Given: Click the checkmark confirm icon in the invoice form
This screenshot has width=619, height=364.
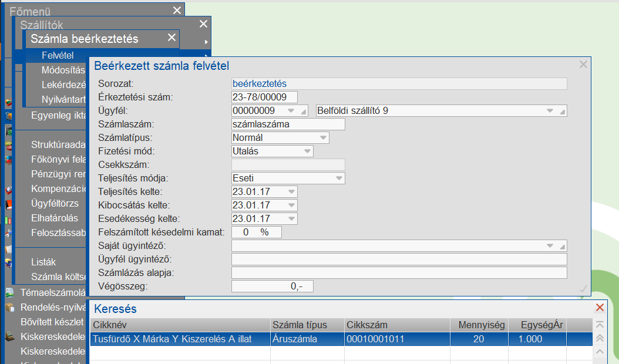Looking at the screenshot, I should coord(583,288).
